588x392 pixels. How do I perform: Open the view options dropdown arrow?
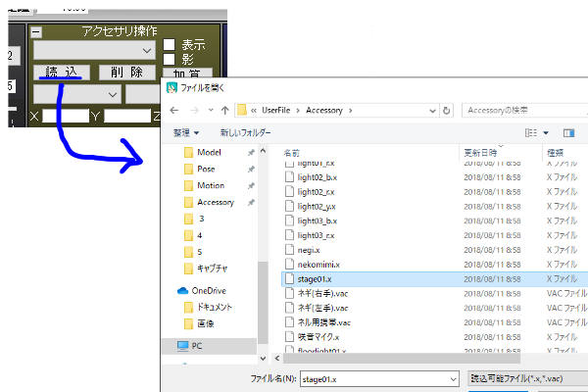click(546, 133)
